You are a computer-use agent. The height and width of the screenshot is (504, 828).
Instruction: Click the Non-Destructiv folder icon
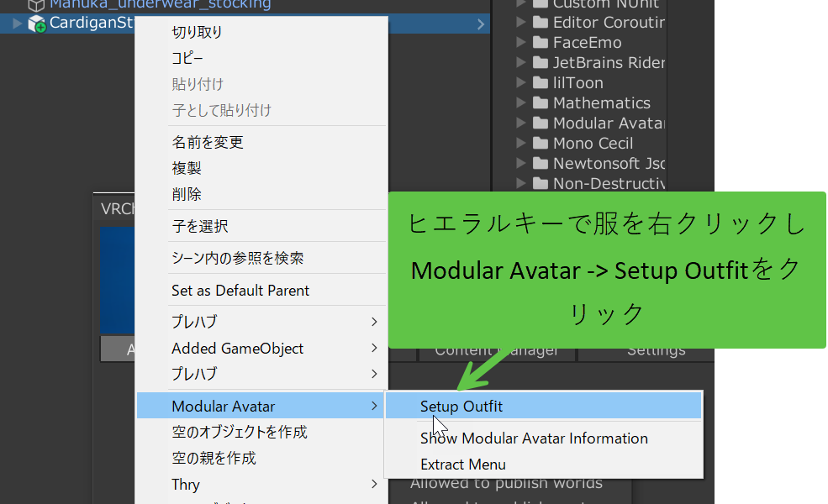pos(541,183)
